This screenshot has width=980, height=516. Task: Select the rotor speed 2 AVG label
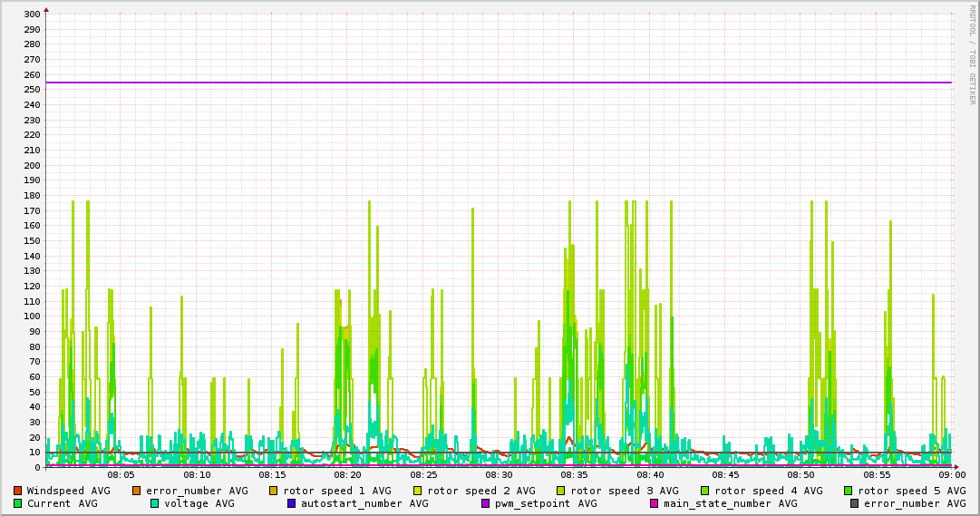[x=481, y=491]
